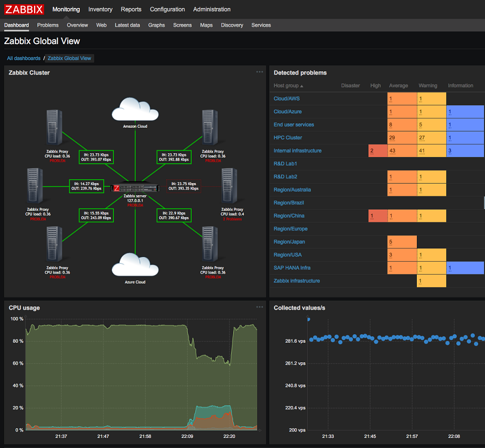This screenshot has height=448, width=485.
Task: Select the central Zabbix server icon
Action: (135, 188)
